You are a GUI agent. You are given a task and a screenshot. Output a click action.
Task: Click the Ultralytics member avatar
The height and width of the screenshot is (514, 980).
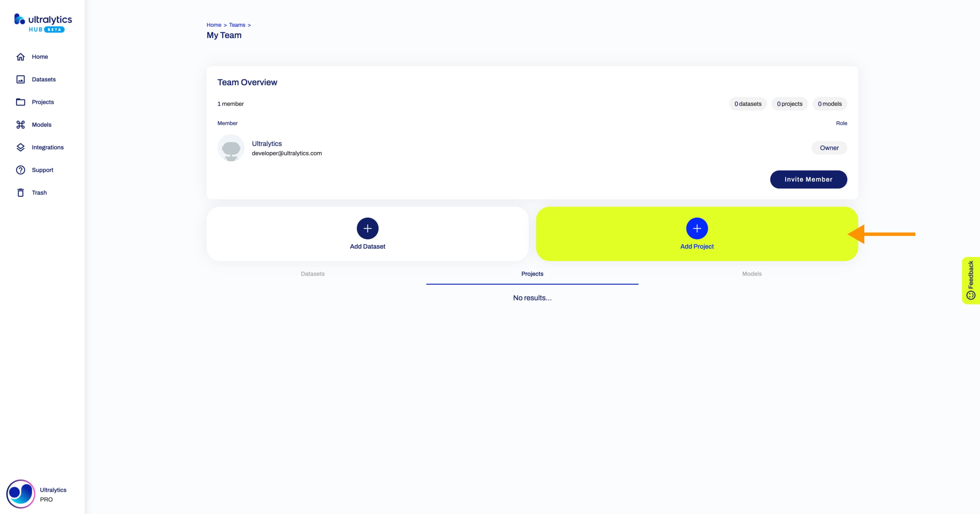(x=231, y=148)
